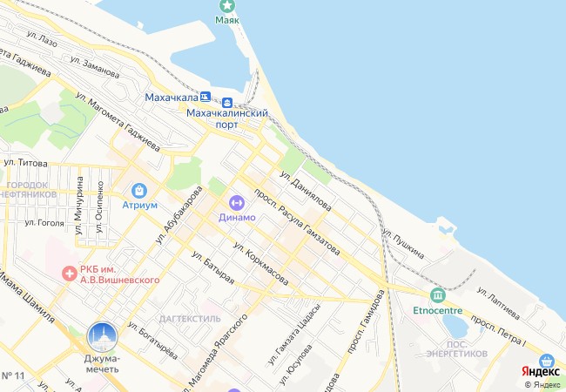Open the Яндекс logo link
566x392 pixels.
[x=541, y=371]
